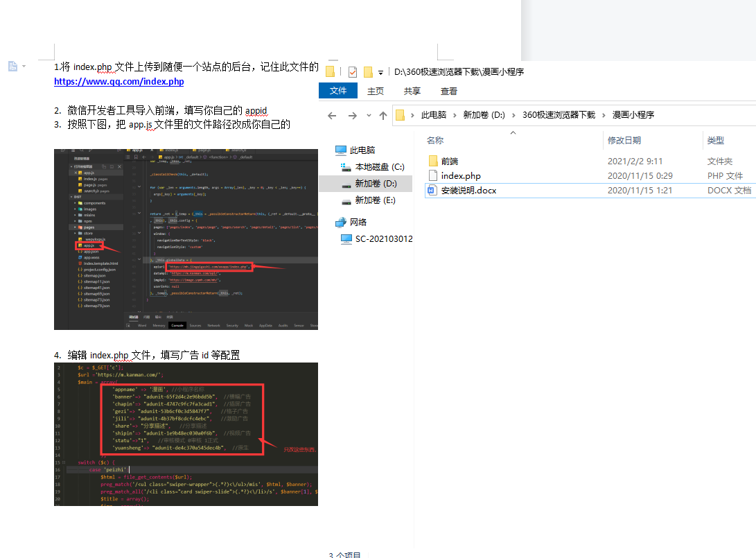
Task: Click the index.php config code screenshot
Action: (186, 434)
